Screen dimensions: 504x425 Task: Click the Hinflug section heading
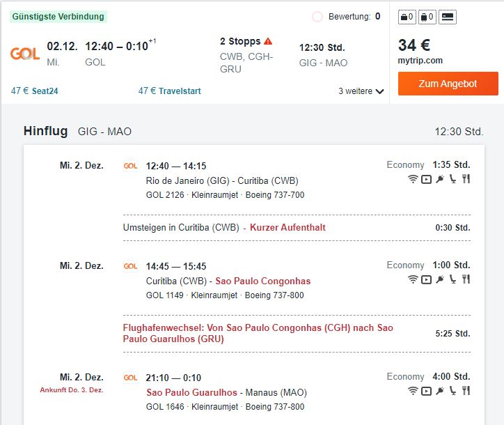[46, 131]
